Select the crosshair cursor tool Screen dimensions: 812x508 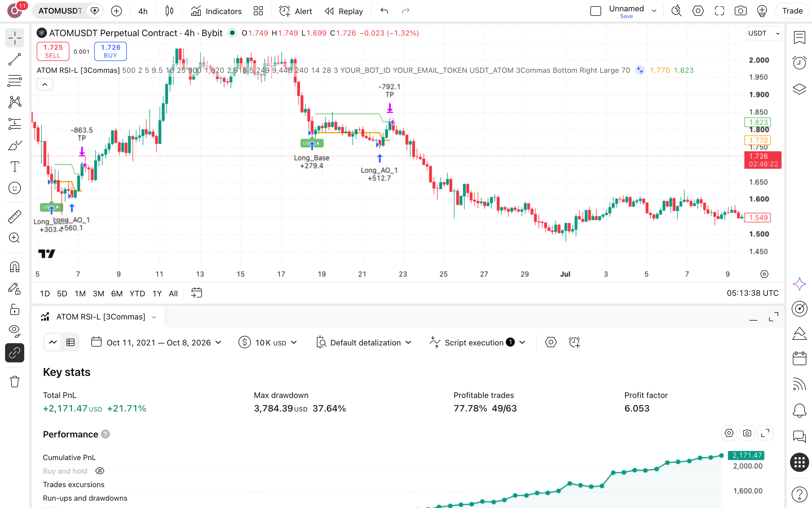pos(15,38)
